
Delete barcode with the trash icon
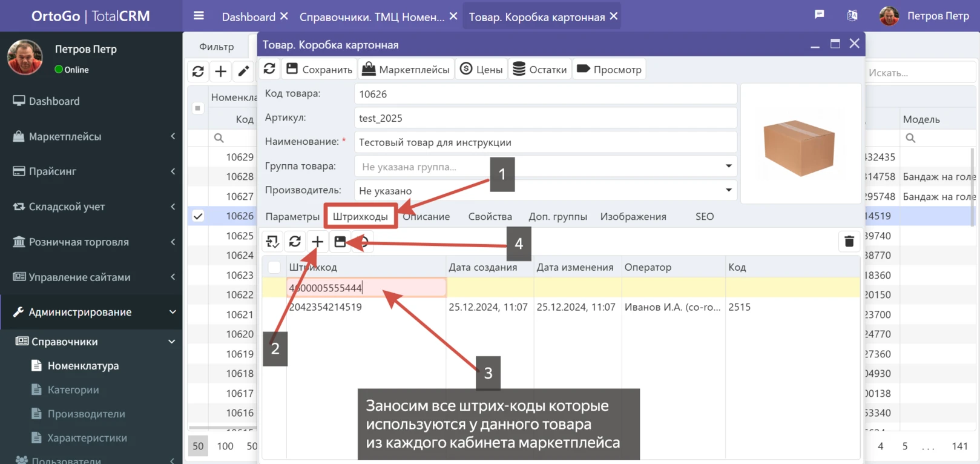click(x=849, y=241)
